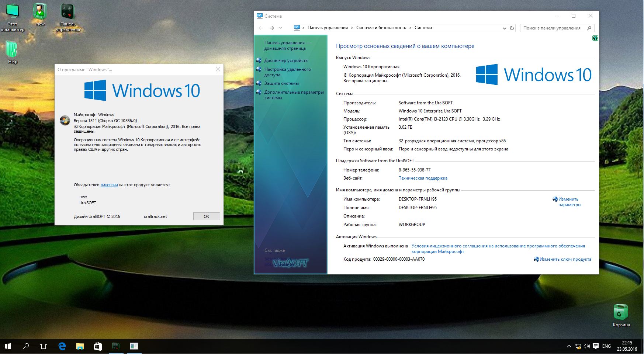Refresh the System control panel page
Screen dimensions: 644x354
[x=512, y=28]
